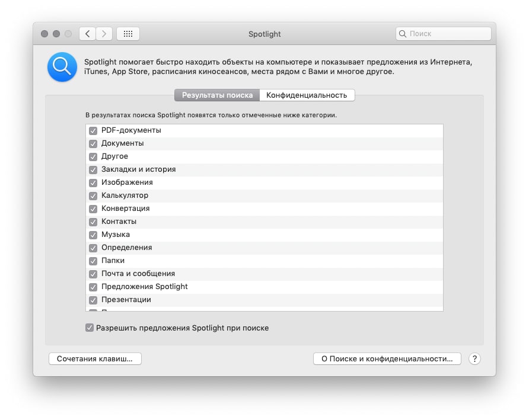The width and height of the screenshot is (529, 420).
Task: Uncheck Презентации category
Action: 93,300
